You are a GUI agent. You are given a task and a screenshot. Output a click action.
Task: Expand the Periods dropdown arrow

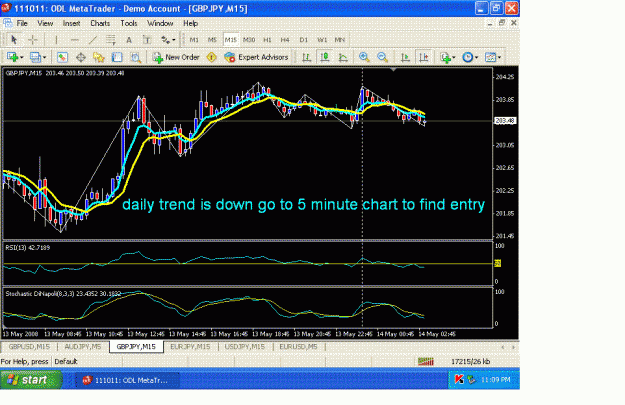[476, 57]
